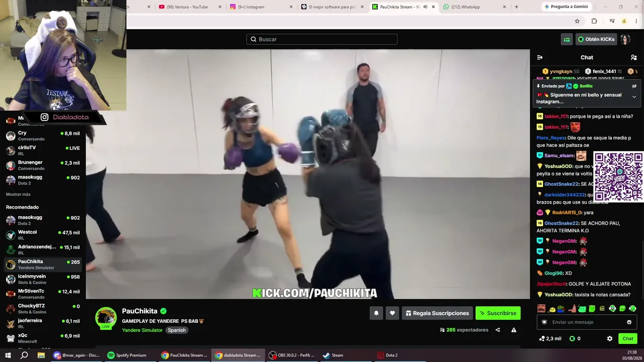Open the Windows Start menu
Viewport: 644px width, 362px height.
tap(8, 355)
